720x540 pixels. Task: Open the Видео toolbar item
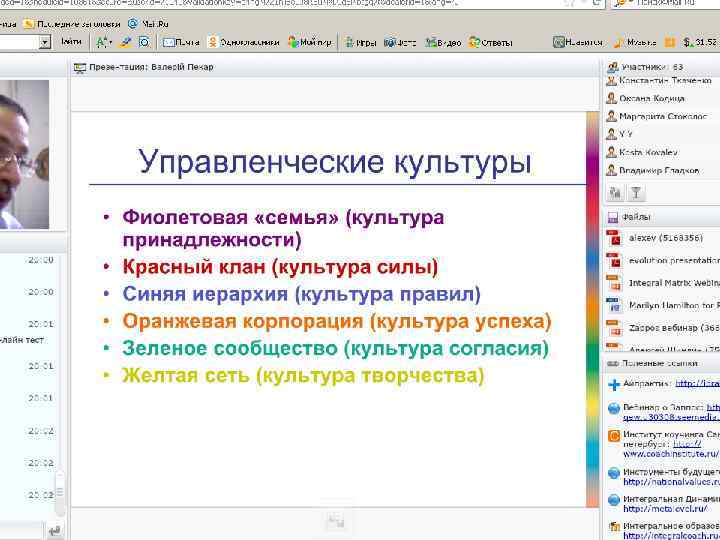click(x=443, y=43)
